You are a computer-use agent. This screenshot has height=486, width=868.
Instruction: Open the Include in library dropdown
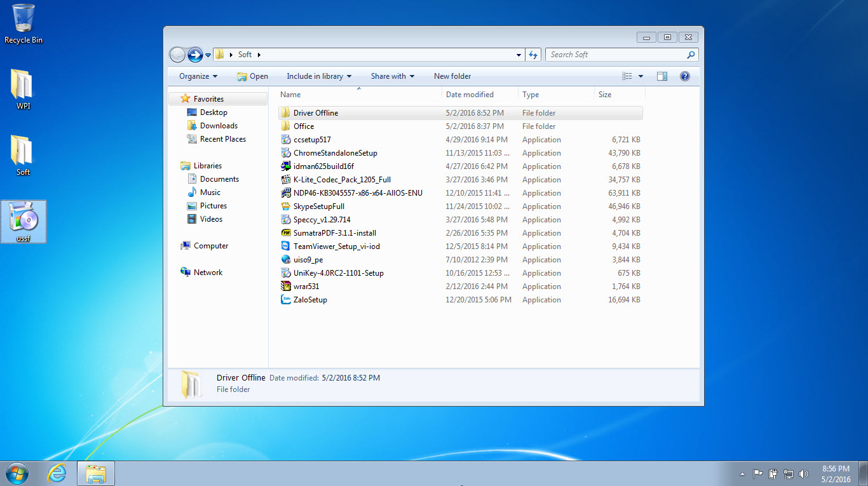click(x=318, y=76)
